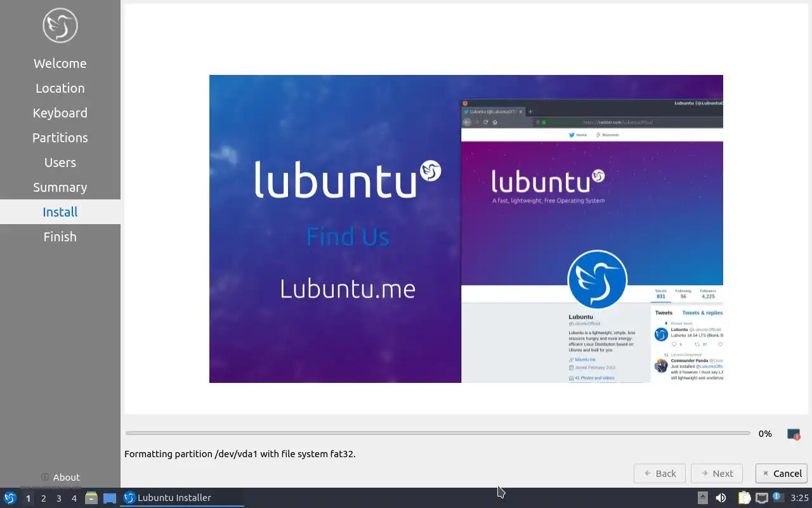Focus the Lubuntu Installer taskbar entry

(x=183, y=498)
